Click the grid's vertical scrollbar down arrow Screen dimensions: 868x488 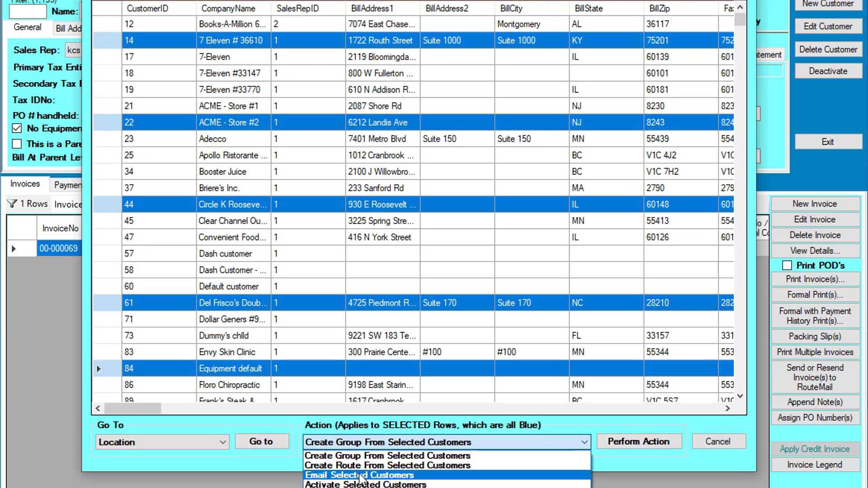[x=740, y=396]
